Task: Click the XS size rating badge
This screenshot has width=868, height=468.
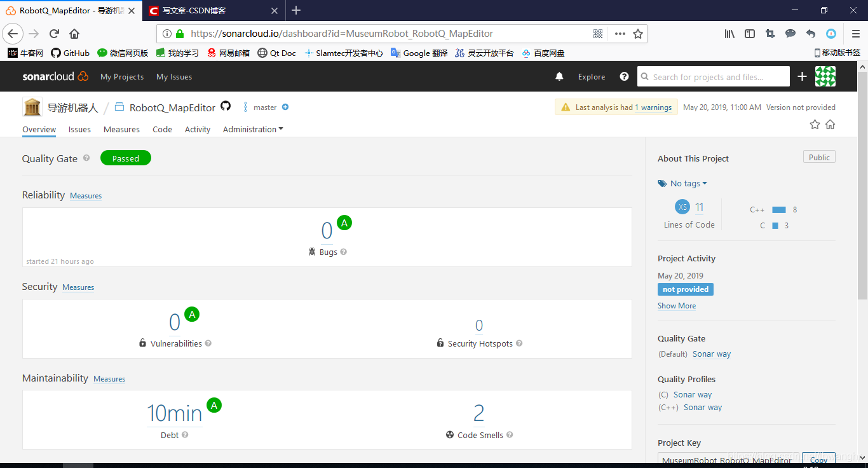Action: [x=682, y=207]
